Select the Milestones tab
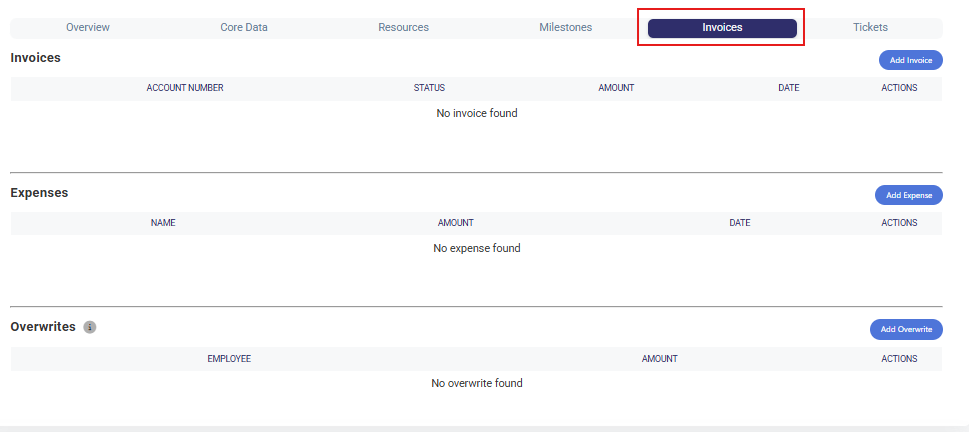This screenshot has width=969, height=432. [x=565, y=27]
